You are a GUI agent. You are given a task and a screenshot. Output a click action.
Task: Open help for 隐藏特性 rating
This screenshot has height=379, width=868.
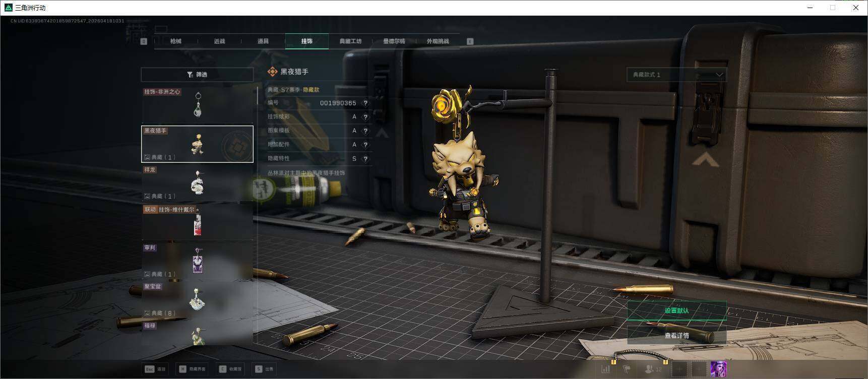(x=365, y=158)
